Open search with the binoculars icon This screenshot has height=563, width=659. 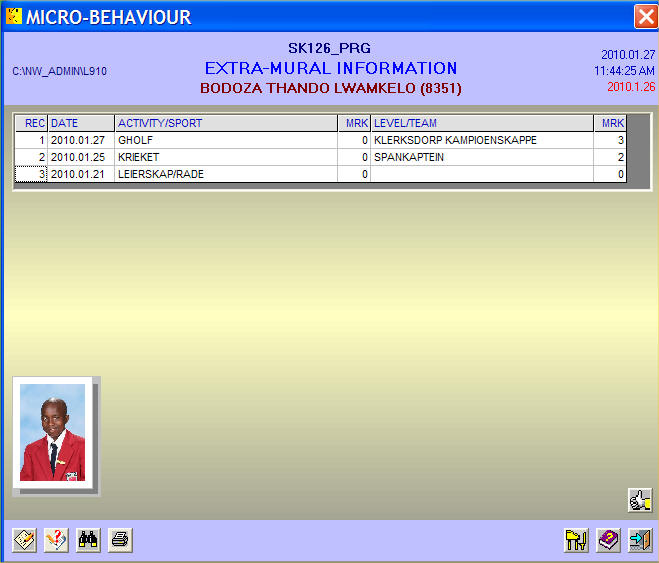point(89,540)
